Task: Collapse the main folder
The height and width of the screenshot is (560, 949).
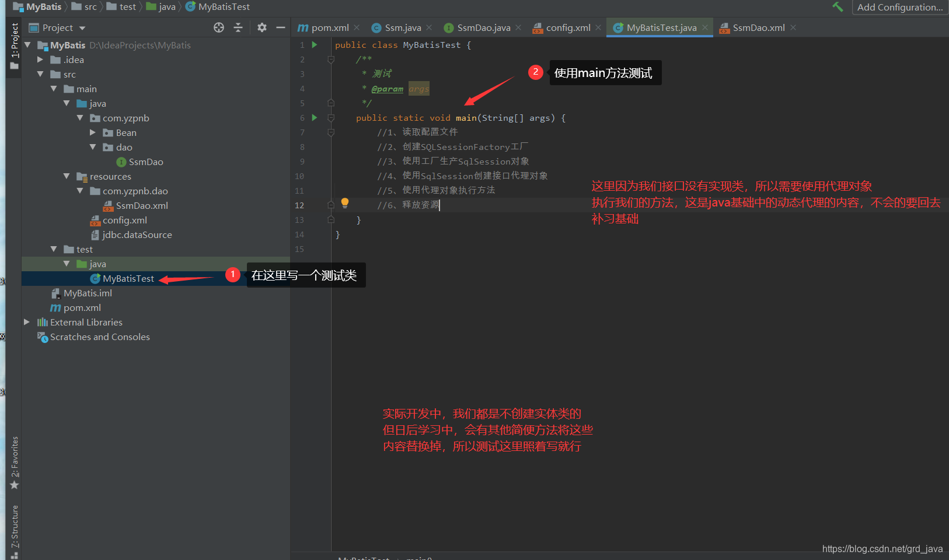Action: (x=54, y=89)
